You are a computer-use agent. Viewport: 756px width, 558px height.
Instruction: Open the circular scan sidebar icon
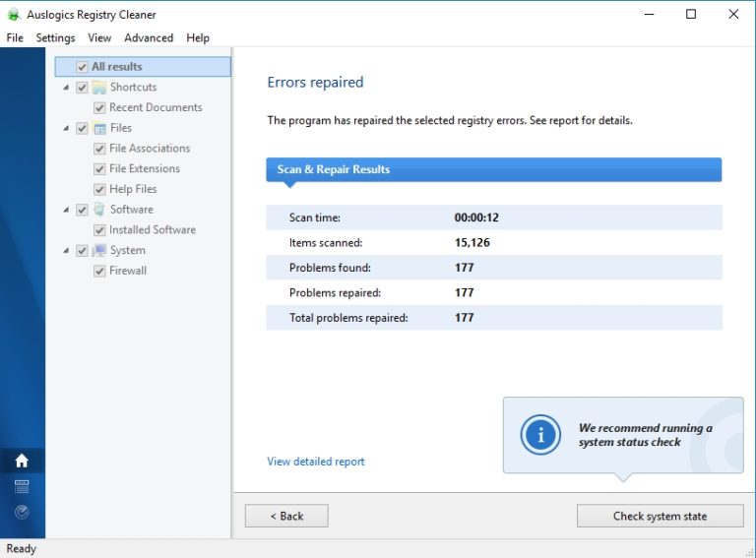22,512
